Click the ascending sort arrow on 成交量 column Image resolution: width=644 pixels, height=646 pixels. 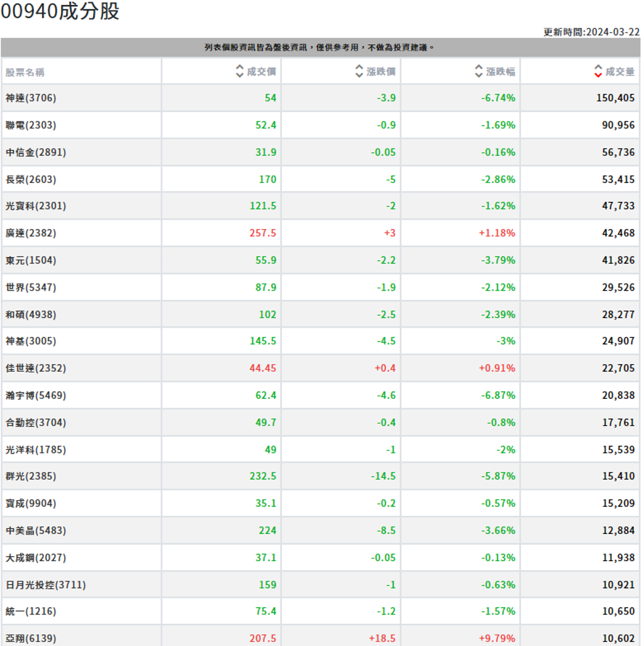coord(598,68)
